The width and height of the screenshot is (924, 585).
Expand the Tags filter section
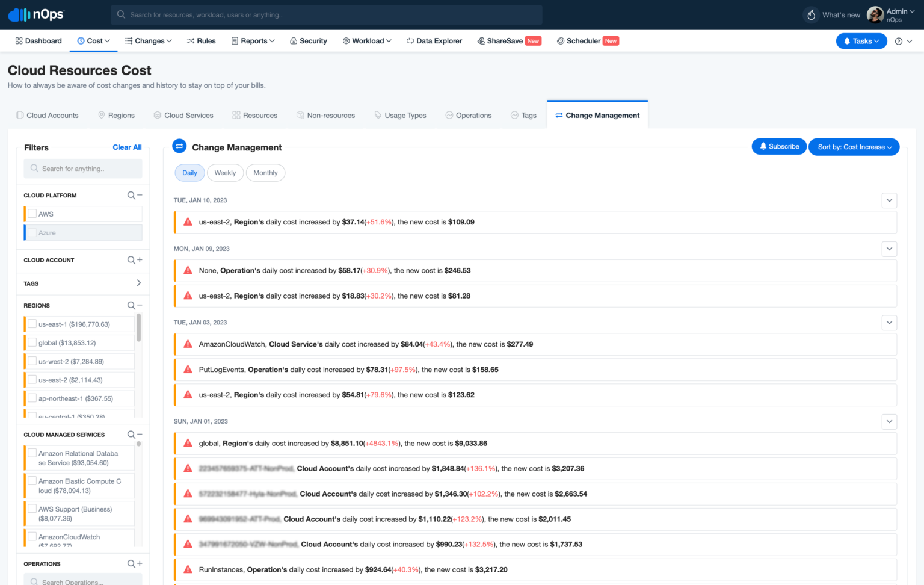click(138, 283)
